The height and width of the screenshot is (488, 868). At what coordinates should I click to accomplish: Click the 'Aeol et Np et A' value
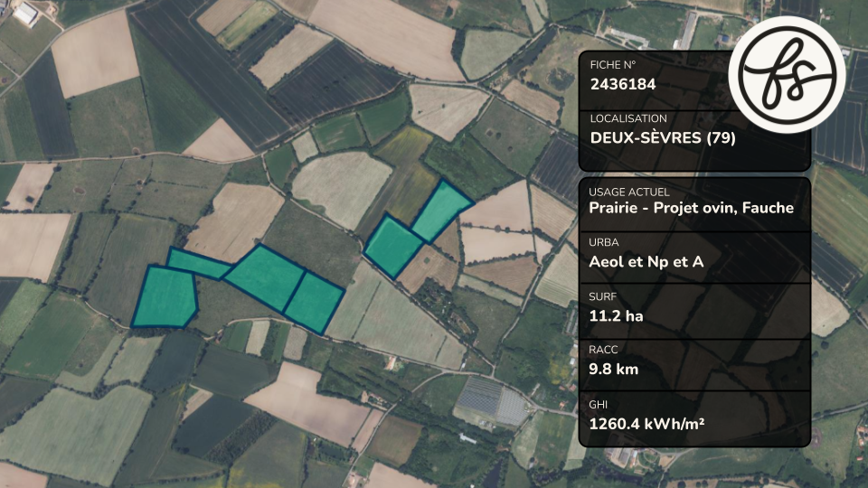coord(646,262)
